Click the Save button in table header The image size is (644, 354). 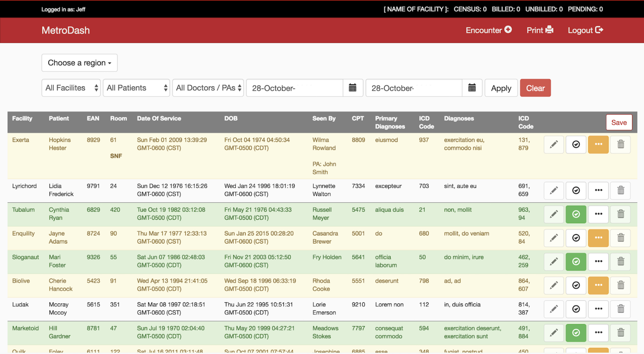pyautogui.click(x=619, y=122)
